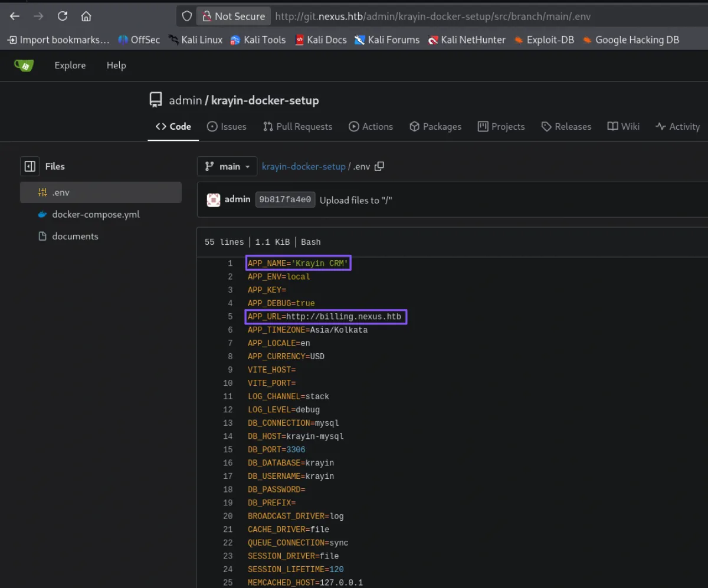Click the APP_URL=http://billing.nexus.htb line
The image size is (708, 588).
324,317
